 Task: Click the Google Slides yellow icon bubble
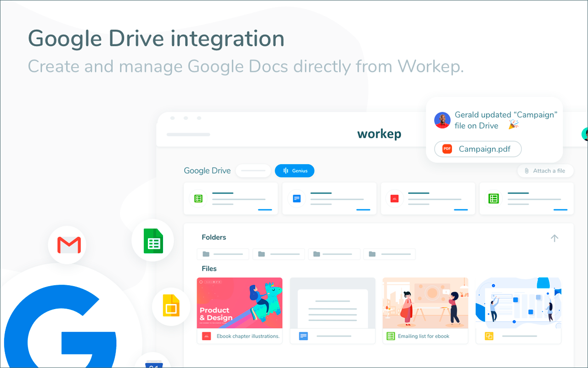click(x=171, y=307)
